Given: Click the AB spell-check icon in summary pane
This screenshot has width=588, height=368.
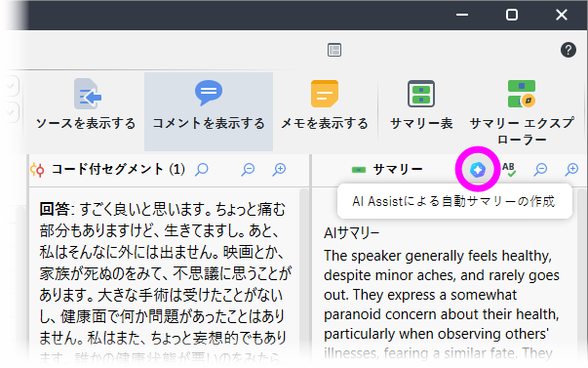Looking at the screenshot, I should 508,169.
